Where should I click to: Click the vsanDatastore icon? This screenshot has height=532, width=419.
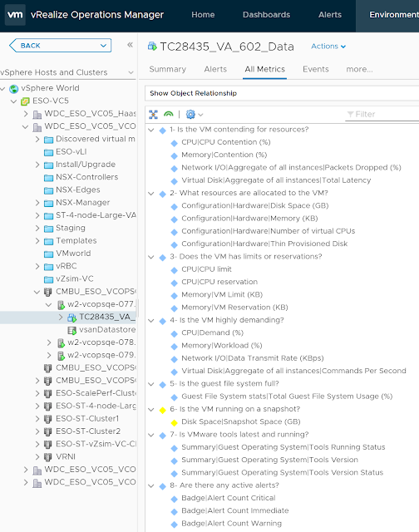[x=72, y=330]
